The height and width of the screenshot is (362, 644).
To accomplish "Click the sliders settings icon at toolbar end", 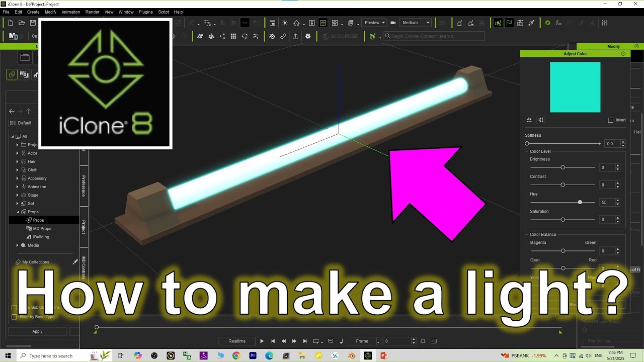I will click(605, 23).
